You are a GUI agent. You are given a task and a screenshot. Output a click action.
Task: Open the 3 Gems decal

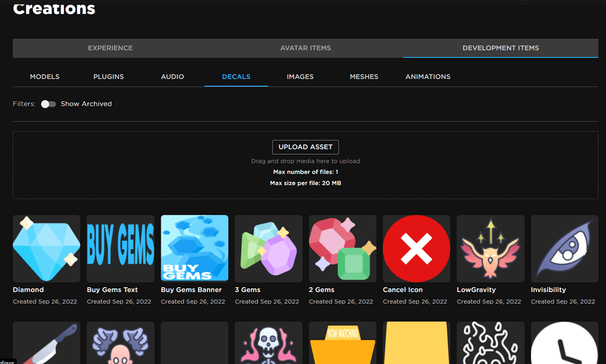[x=268, y=248]
